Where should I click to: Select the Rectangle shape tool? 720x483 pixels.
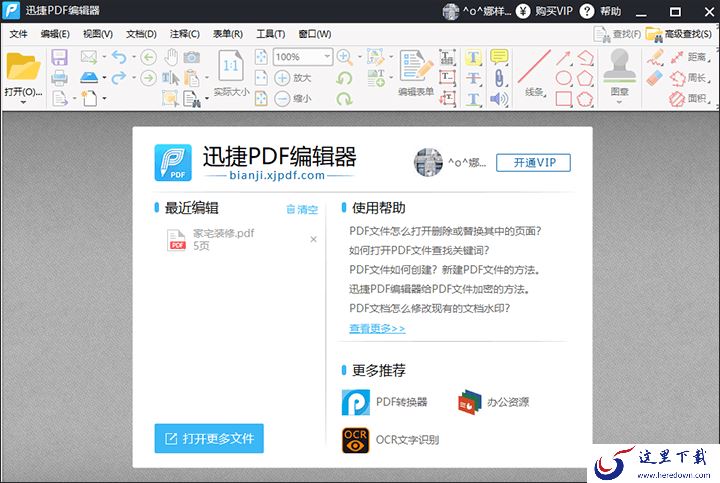point(563,99)
